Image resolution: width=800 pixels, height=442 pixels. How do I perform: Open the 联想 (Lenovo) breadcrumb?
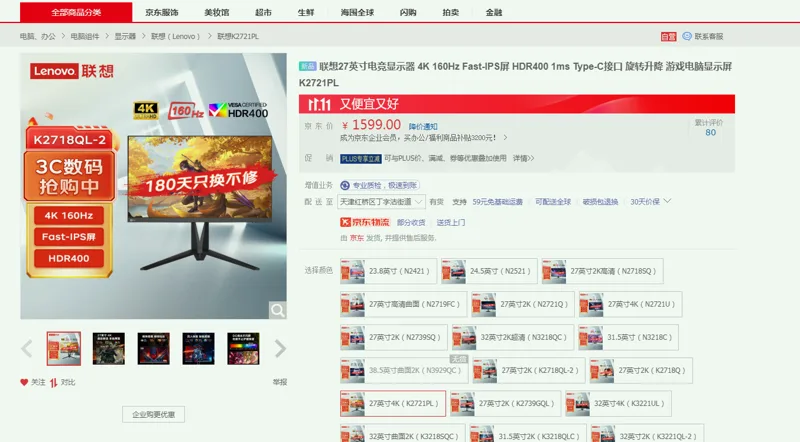tap(176, 36)
